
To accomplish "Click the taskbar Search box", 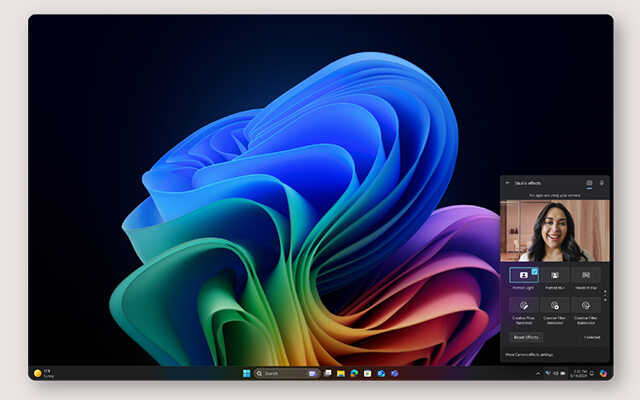I will 278,373.
